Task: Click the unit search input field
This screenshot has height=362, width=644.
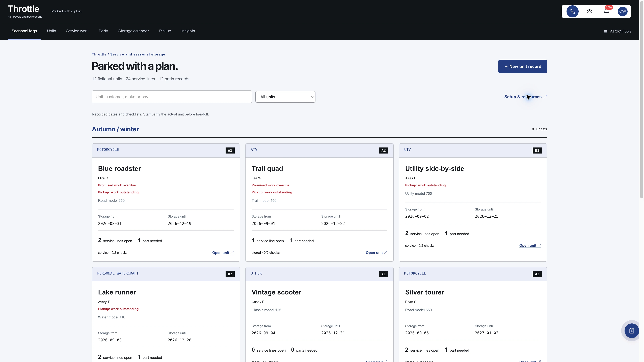Action: [x=172, y=97]
